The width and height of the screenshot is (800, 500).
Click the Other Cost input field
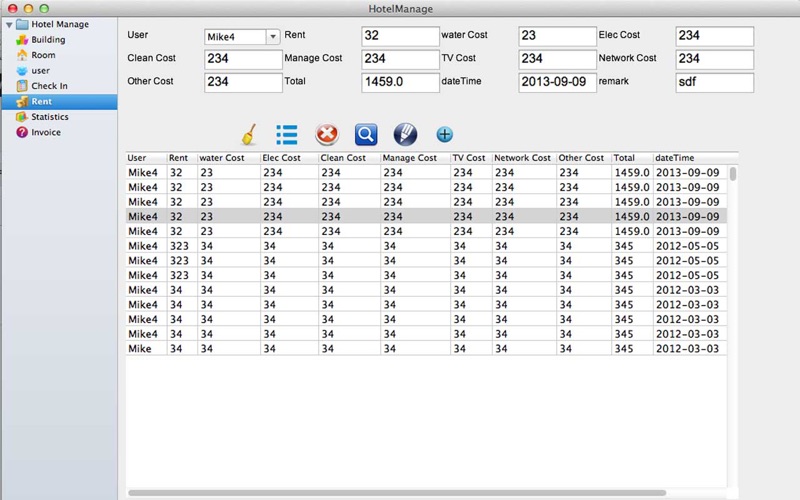pos(243,83)
